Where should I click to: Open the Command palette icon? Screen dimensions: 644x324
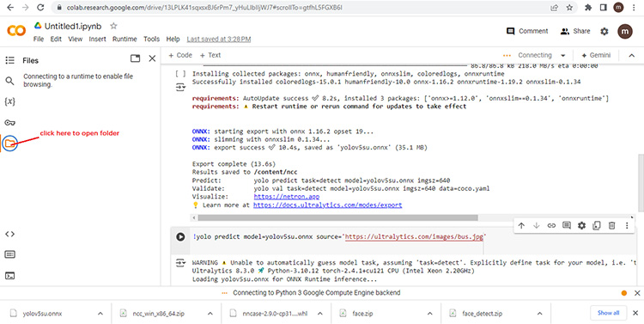[9, 254]
